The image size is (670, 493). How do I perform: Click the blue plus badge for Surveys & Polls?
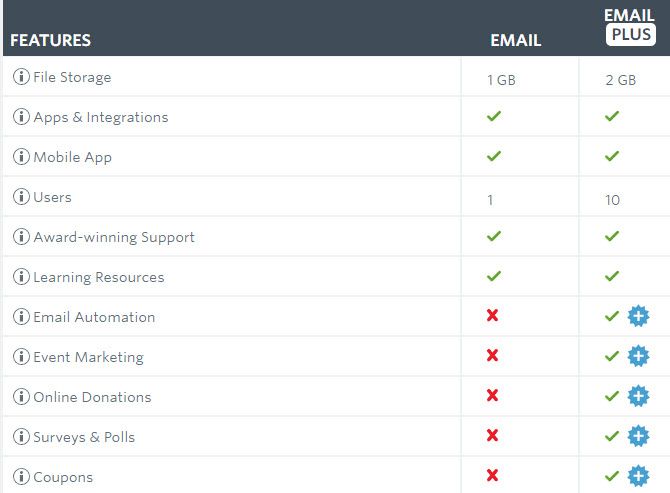pyautogui.click(x=638, y=437)
